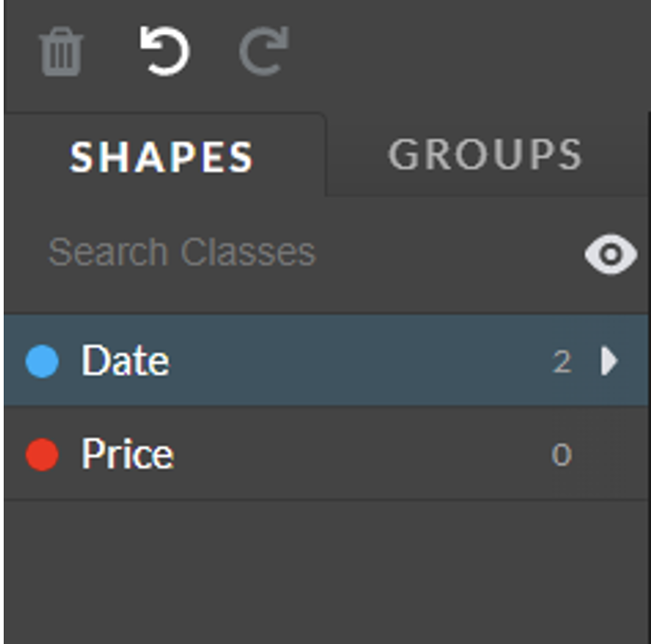This screenshot has width=651, height=644.
Task: Undo the last action
Action: pyautogui.click(x=165, y=50)
